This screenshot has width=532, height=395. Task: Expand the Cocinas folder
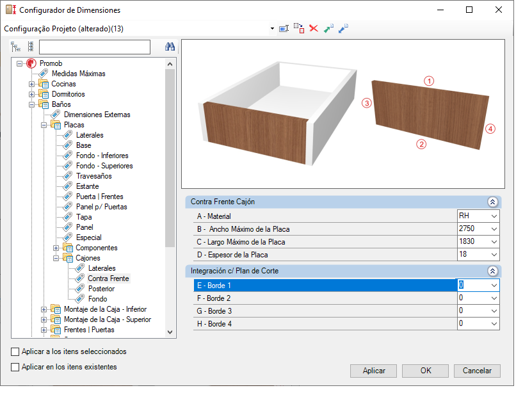point(31,84)
